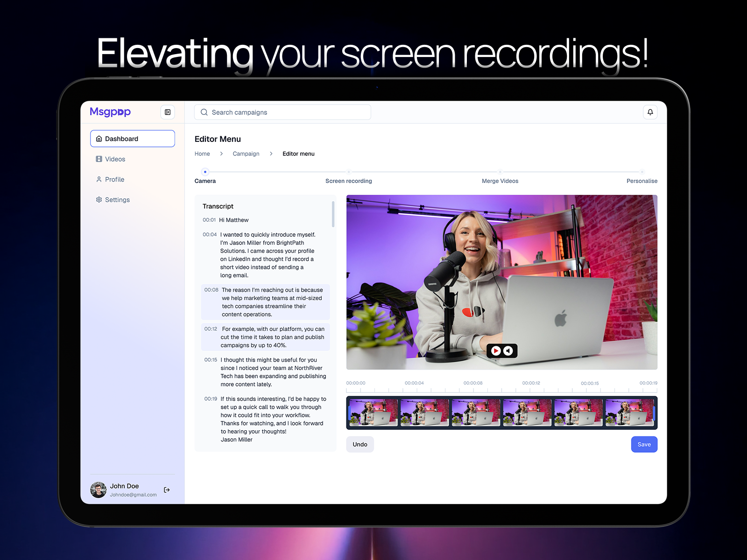The image size is (747, 560).
Task: Click the transcript panel scrollbar
Action: [x=333, y=214]
